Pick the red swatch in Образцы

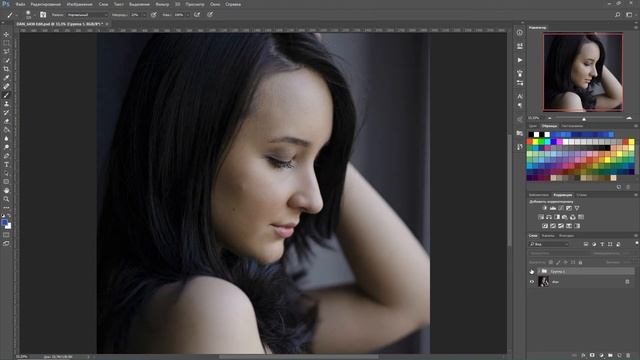(530, 142)
